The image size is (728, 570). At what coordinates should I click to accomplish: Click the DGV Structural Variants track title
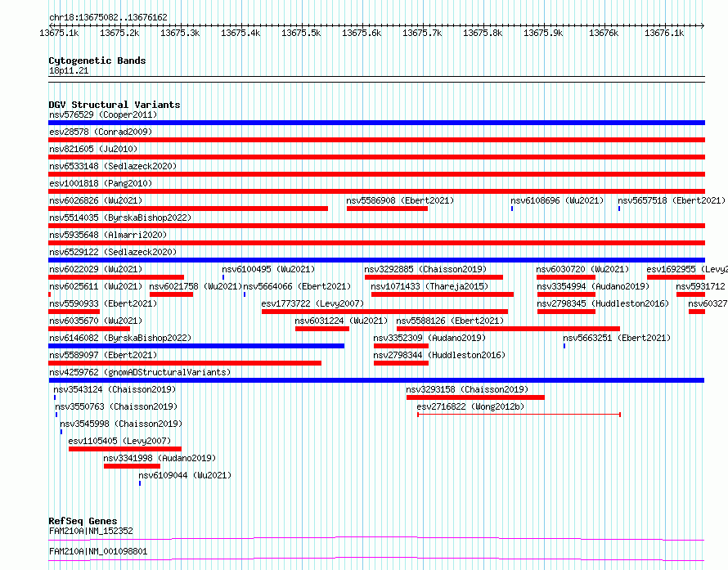pos(115,105)
